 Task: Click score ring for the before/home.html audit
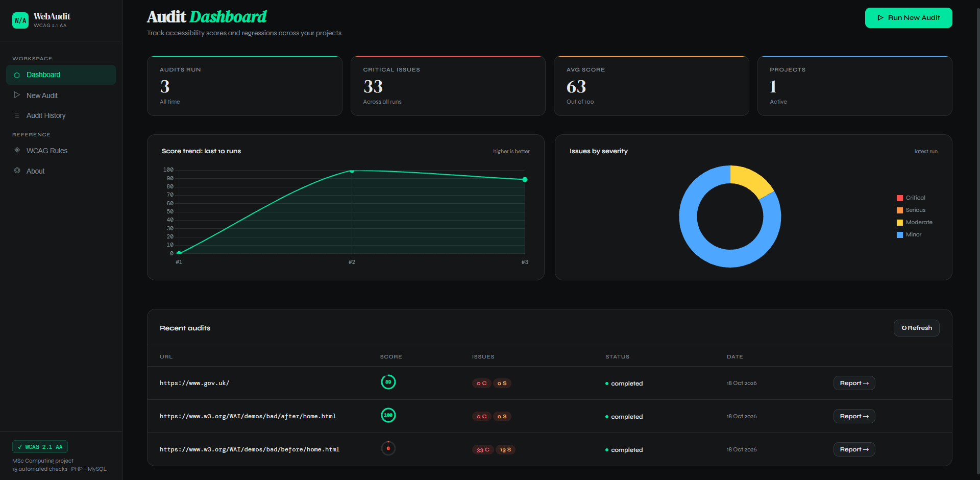(x=388, y=448)
